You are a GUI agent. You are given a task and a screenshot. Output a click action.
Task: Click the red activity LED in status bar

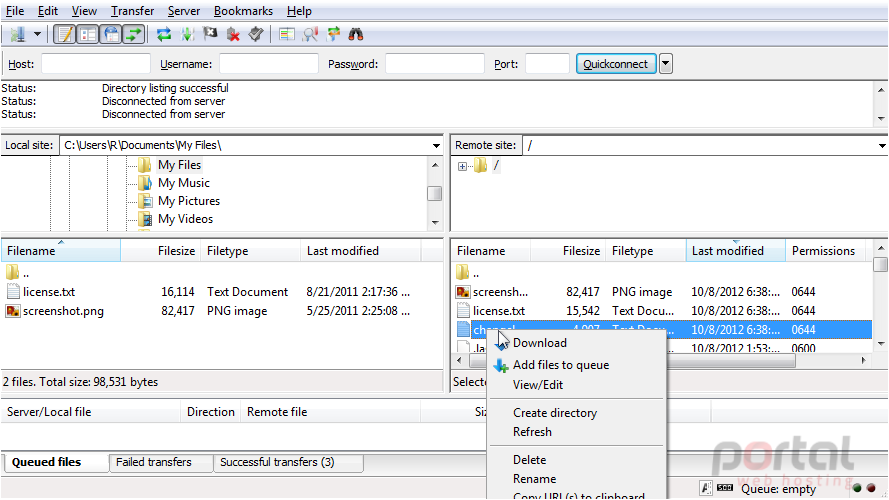pos(871,488)
